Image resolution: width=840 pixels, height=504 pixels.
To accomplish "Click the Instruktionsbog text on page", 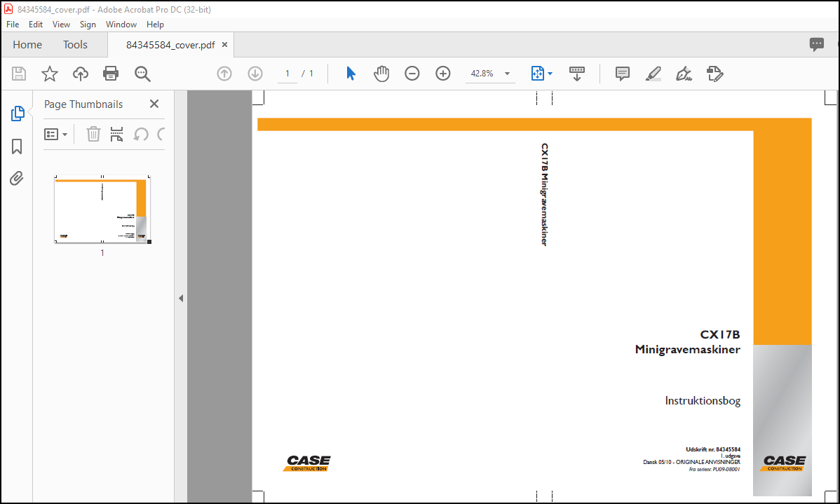I will pyautogui.click(x=703, y=401).
